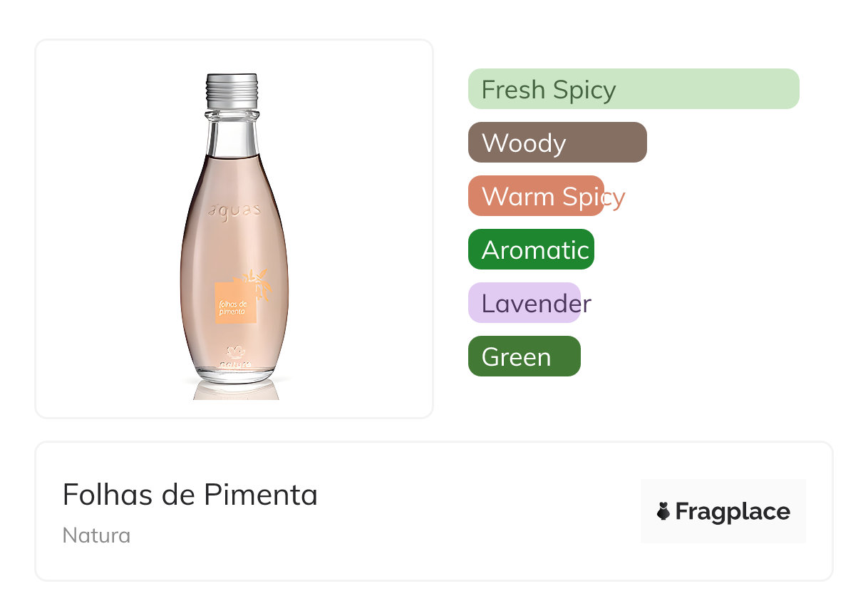
Task: Choose the Warm Spicy accord
Action: tap(536, 196)
